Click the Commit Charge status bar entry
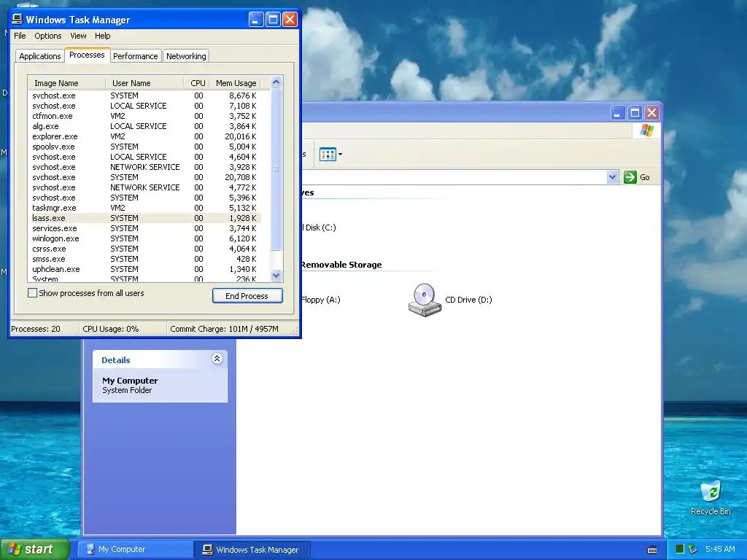747x560 pixels. click(224, 329)
